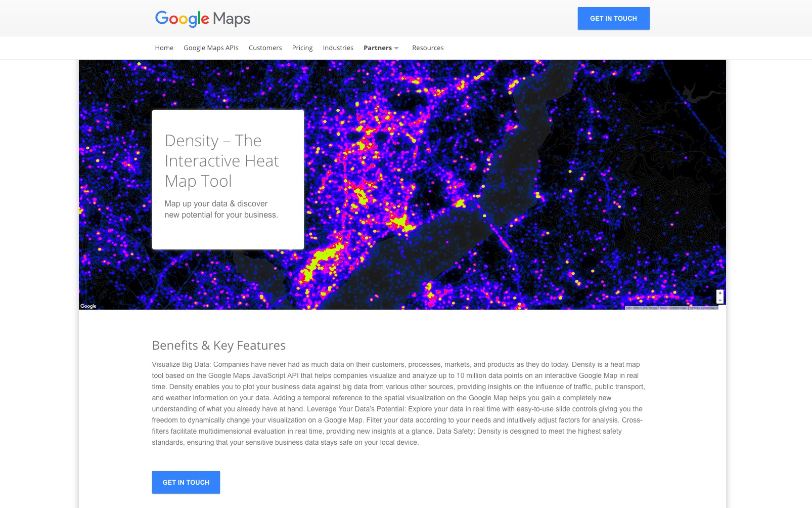Screen dimensions: 812x508
Task: Open the Nutzungsbedingungen map terms link
Action: click(673, 308)
